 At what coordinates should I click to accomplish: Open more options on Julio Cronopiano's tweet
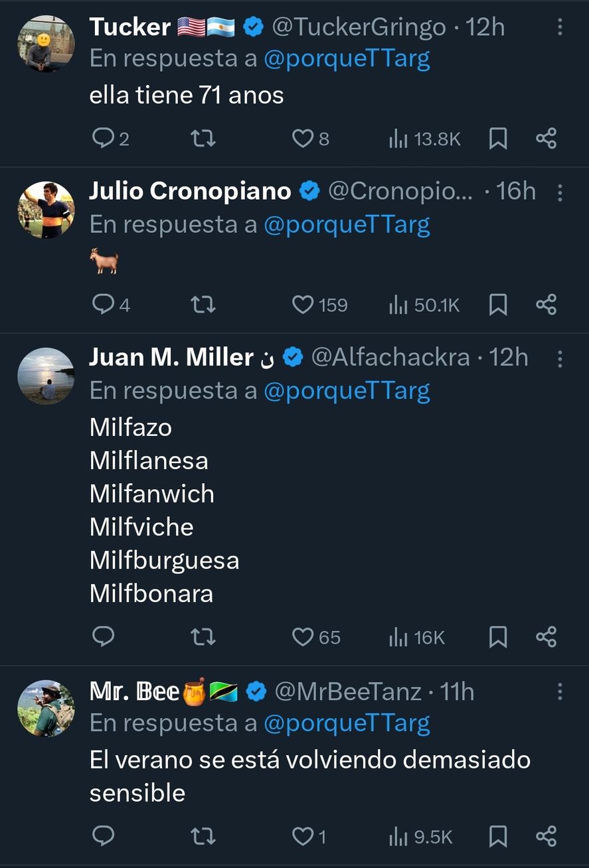click(560, 192)
